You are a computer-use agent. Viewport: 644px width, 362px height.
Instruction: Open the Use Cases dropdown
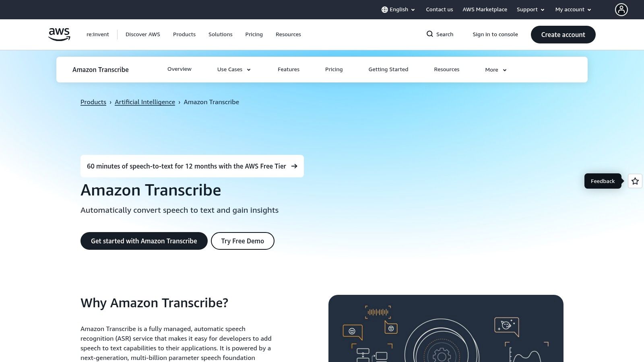click(233, 69)
